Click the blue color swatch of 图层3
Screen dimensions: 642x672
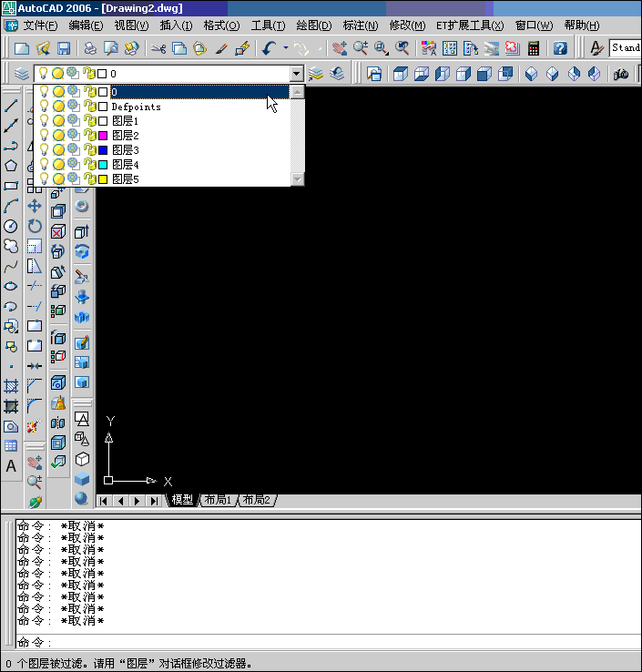(x=103, y=150)
